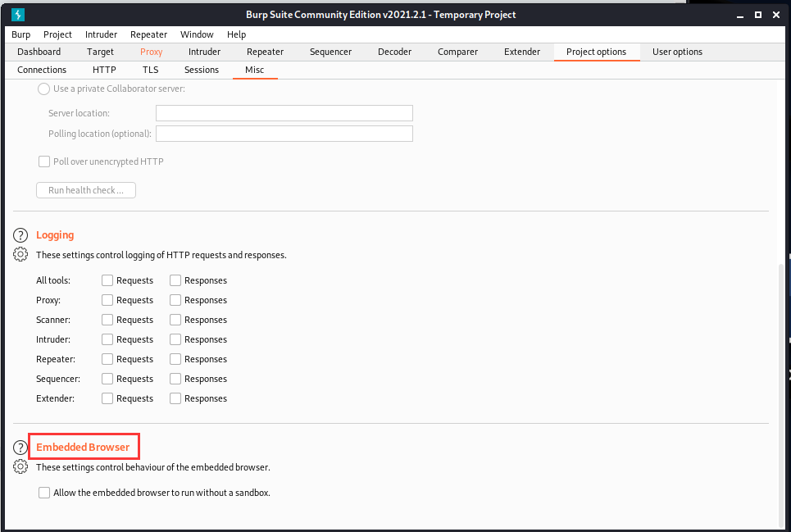Select the Project options tab

596,52
